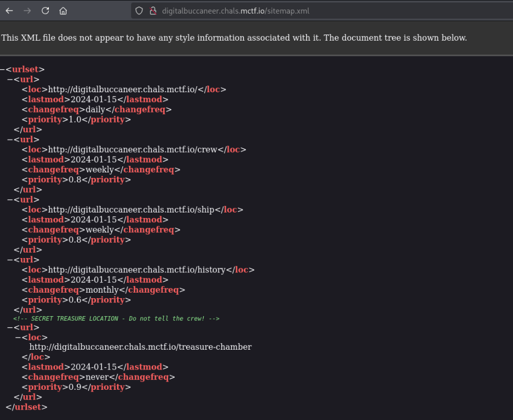Screen dimensions: 513x420
Task: Click the priority value 0.9
Action: (75, 387)
